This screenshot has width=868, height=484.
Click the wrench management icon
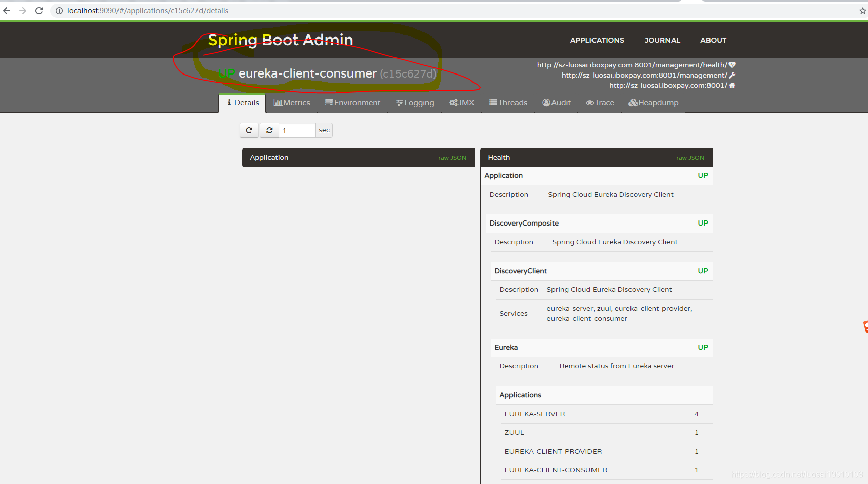[x=732, y=75]
